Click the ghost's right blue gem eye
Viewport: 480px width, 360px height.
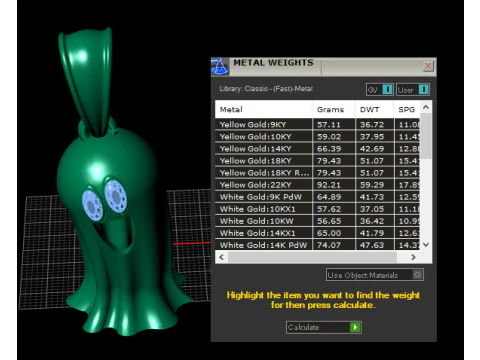click(x=116, y=197)
